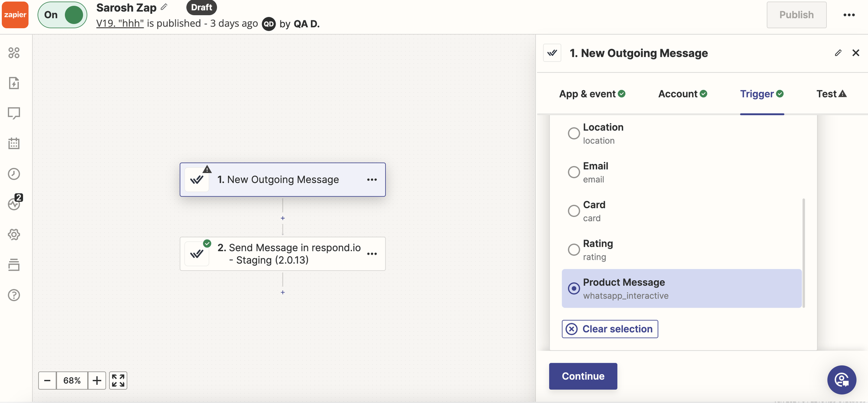Choose the Rating message type
Image resolution: width=868 pixels, height=403 pixels.
[574, 250]
